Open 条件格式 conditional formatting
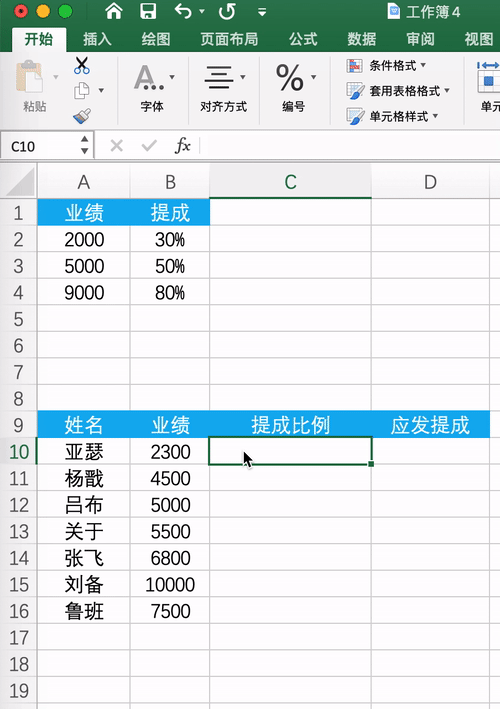Image resolution: width=500 pixels, height=709 pixels. (387, 66)
